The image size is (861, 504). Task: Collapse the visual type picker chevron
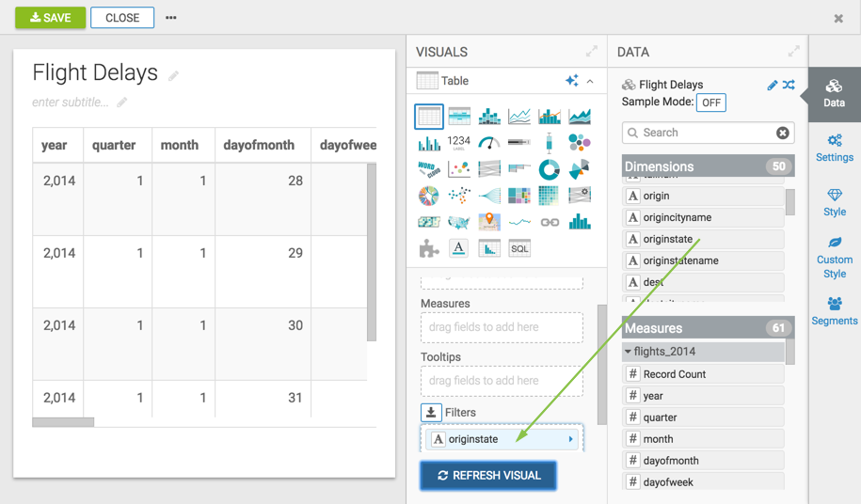pos(590,82)
